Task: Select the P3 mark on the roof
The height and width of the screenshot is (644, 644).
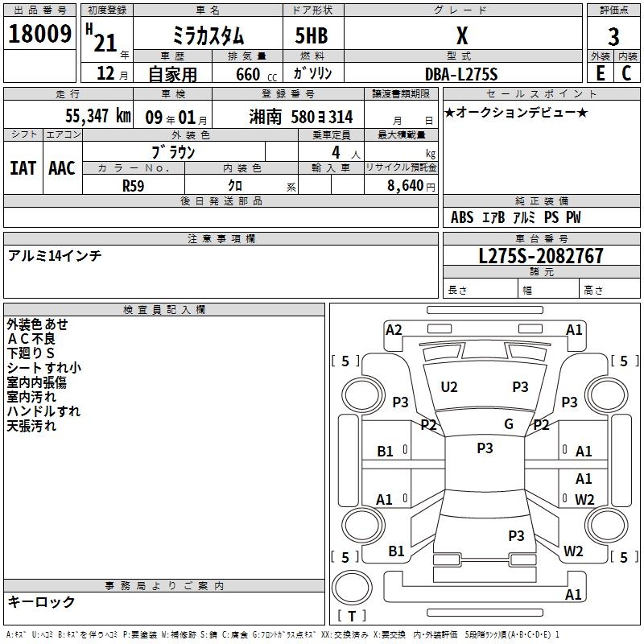Action: 485,448
